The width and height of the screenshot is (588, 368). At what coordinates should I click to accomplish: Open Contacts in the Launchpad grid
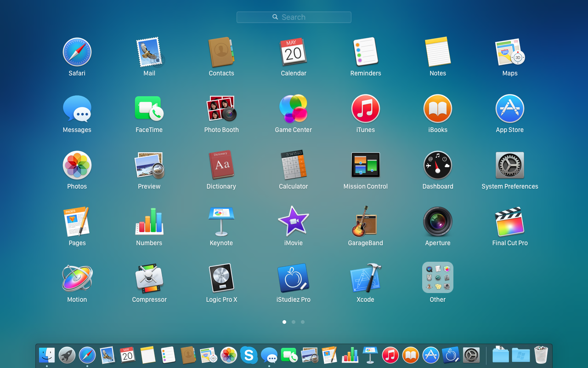[221, 52]
